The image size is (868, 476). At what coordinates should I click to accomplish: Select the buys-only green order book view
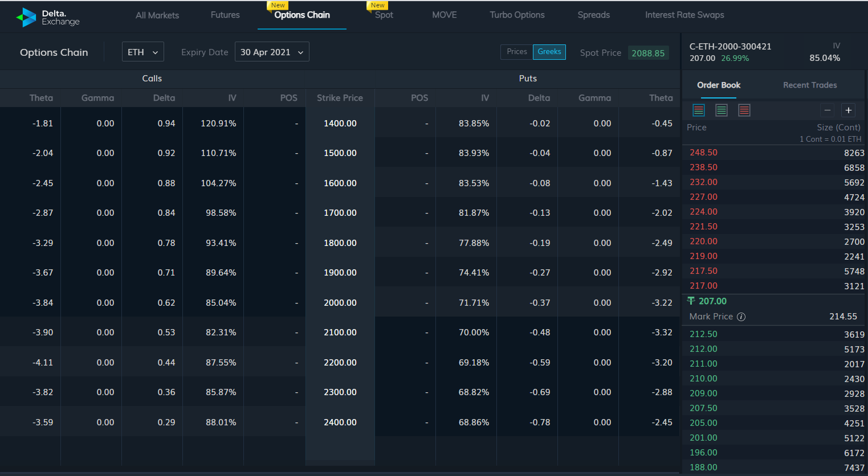(722, 110)
